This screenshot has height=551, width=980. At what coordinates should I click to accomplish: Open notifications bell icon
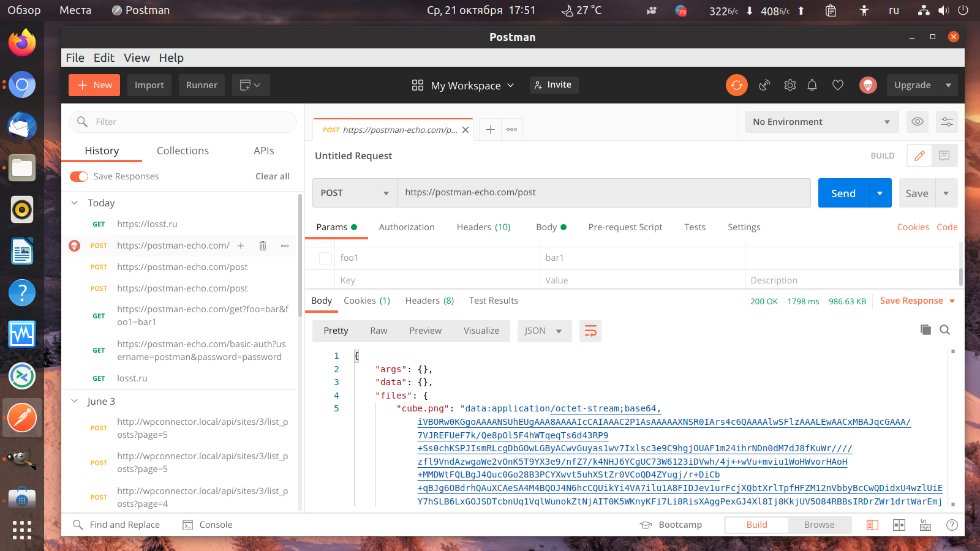coord(812,85)
